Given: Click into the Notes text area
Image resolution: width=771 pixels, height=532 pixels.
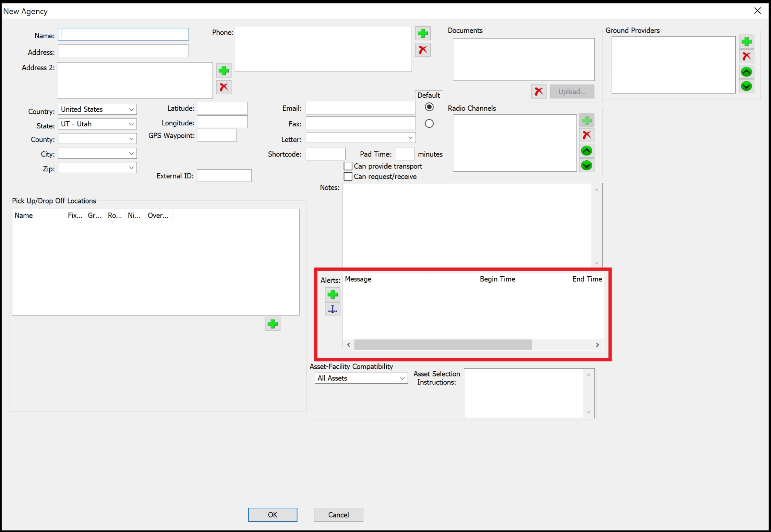Looking at the screenshot, I should pyautogui.click(x=467, y=225).
